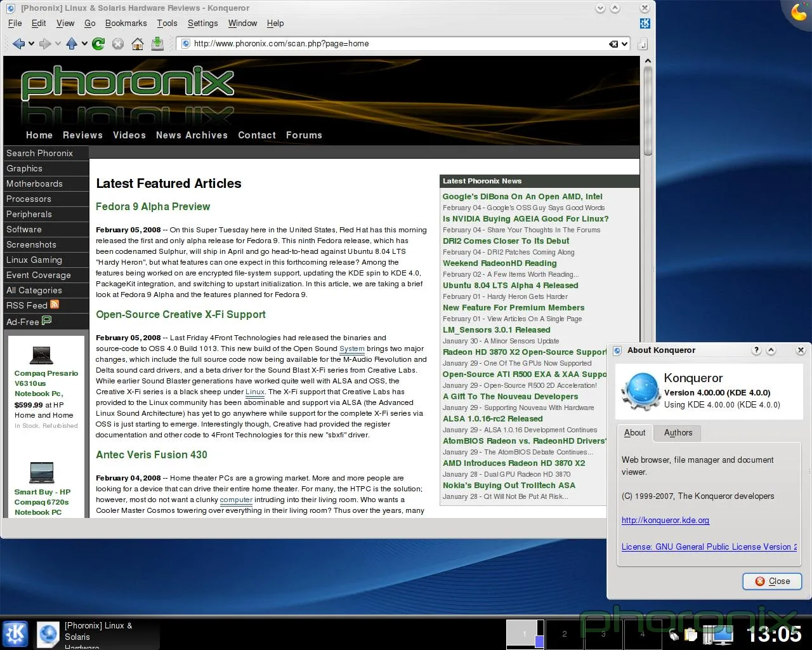Click the icon right of location bar
The height and width of the screenshot is (650, 812).
643,44
